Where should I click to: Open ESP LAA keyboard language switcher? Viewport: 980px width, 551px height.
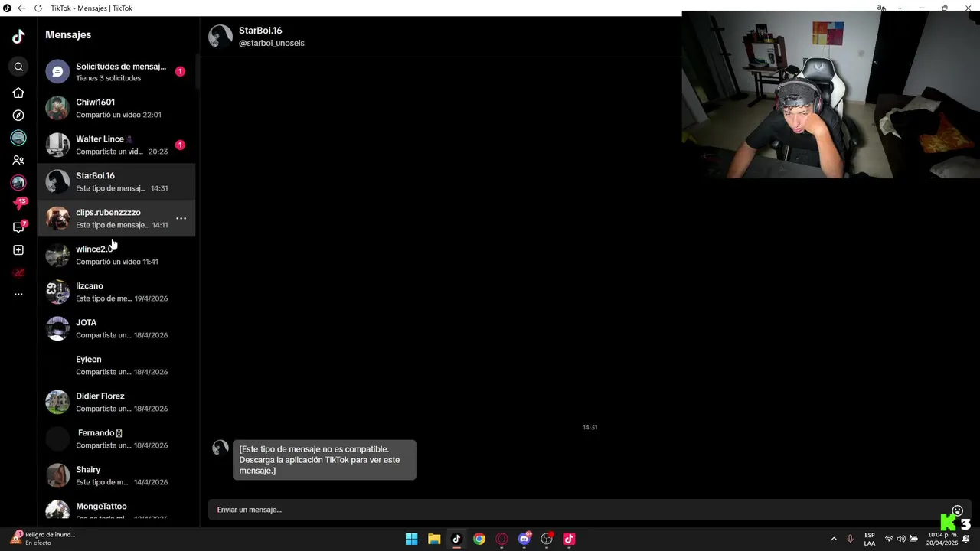pos(870,539)
